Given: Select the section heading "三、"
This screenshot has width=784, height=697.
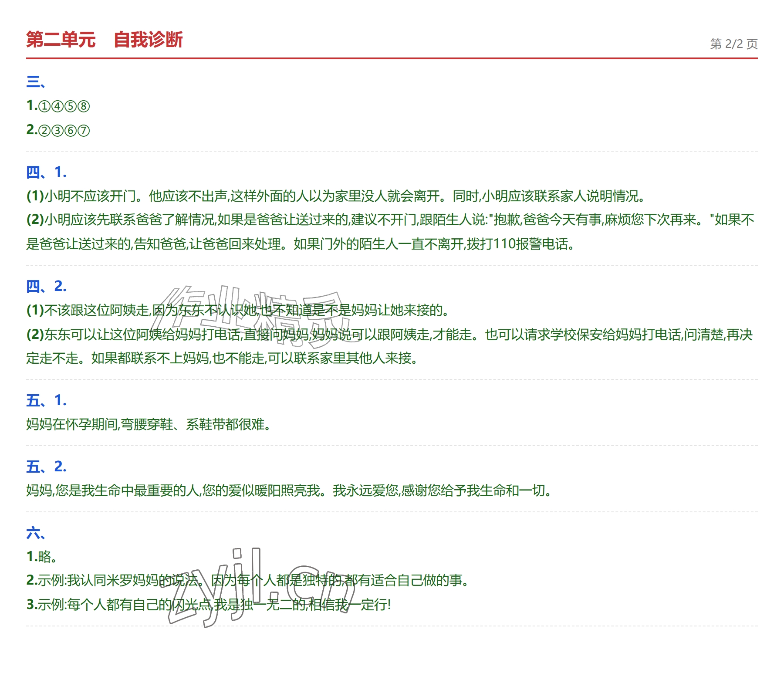Looking at the screenshot, I should pos(36,81).
